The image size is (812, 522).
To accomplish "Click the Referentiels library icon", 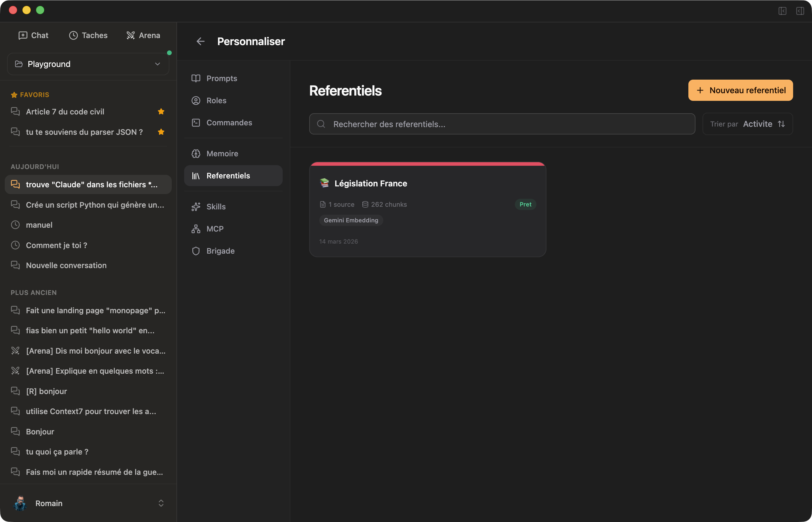I will pyautogui.click(x=196, y=175).
